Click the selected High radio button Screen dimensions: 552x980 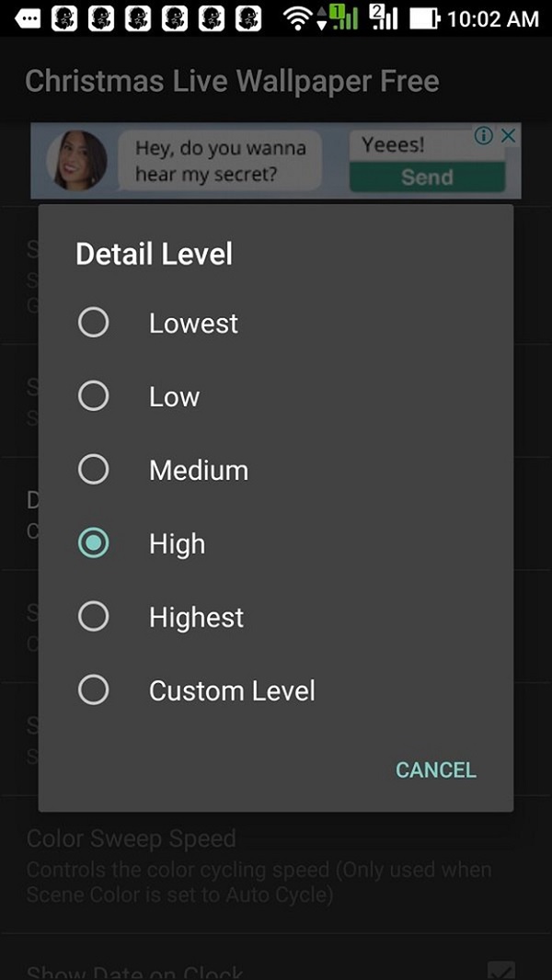click(94, 543)
